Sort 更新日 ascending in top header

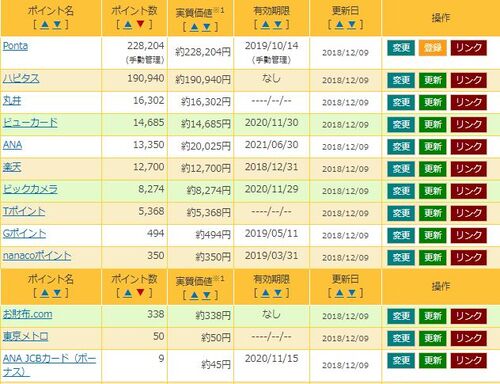tap(339, 24)
